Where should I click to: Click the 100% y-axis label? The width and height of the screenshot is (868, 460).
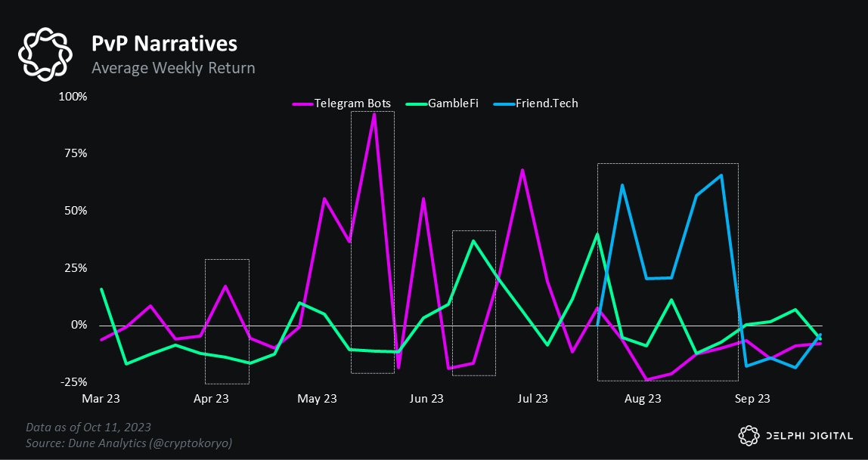coord(74,97)
